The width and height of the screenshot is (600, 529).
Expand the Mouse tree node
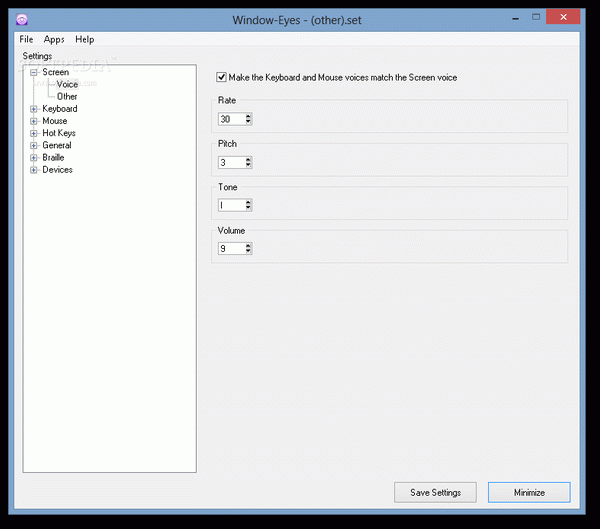[34, 121]
